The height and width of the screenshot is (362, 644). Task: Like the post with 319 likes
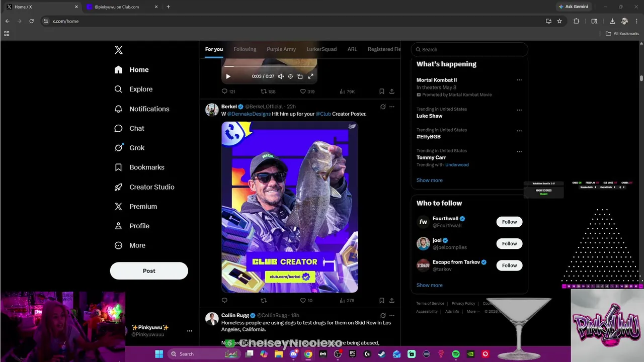[x=307, y=92]
